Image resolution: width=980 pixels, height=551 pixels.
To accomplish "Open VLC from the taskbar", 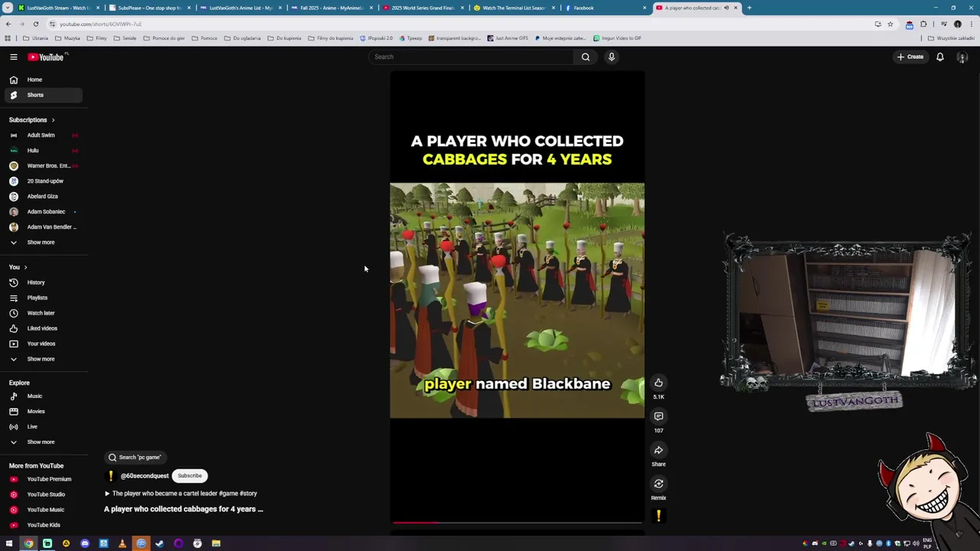I will 122,543.
